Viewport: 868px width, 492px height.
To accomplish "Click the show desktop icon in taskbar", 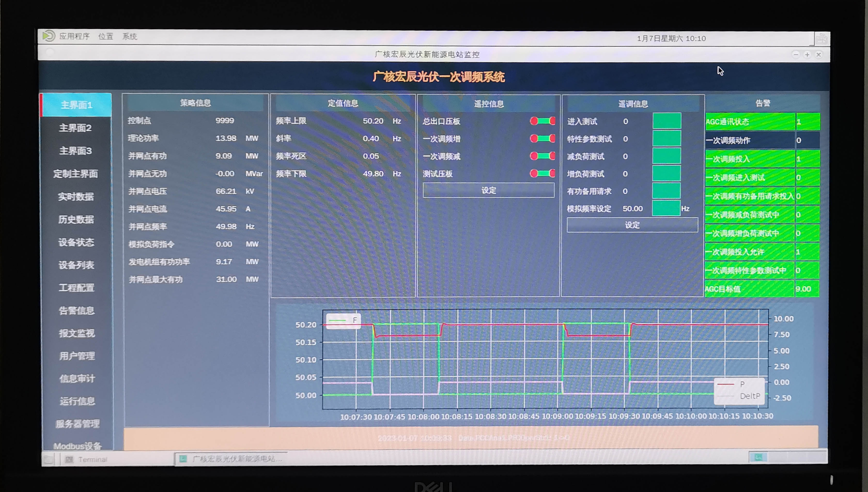I will click(x=48, y=460).
